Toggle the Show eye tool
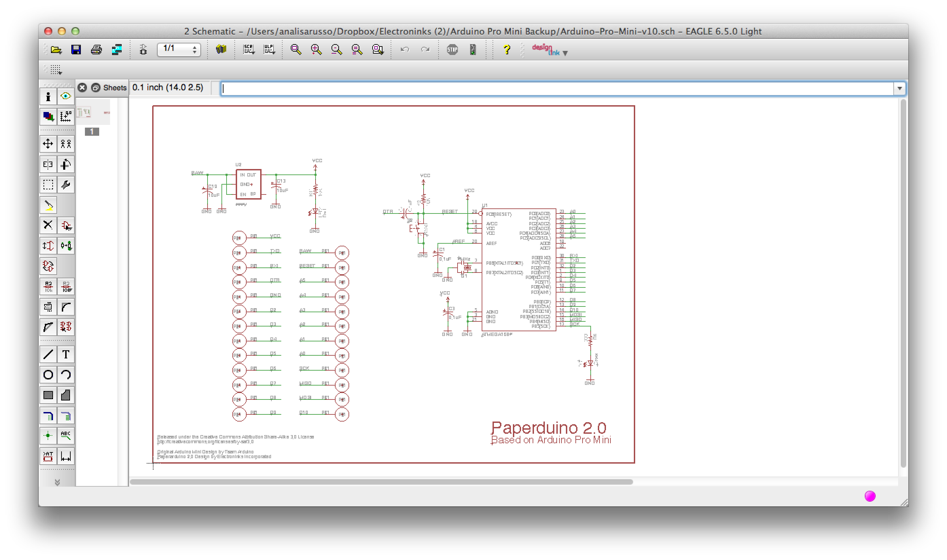The width and height of the screenshot is (947, 560). pos(66,96)
